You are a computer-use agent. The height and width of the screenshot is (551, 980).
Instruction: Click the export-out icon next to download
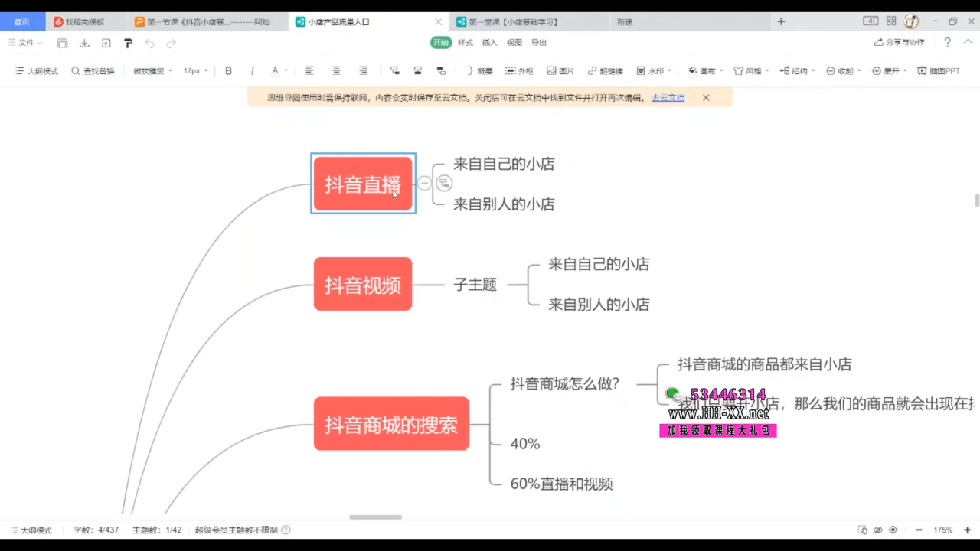(x=106, y=43)
